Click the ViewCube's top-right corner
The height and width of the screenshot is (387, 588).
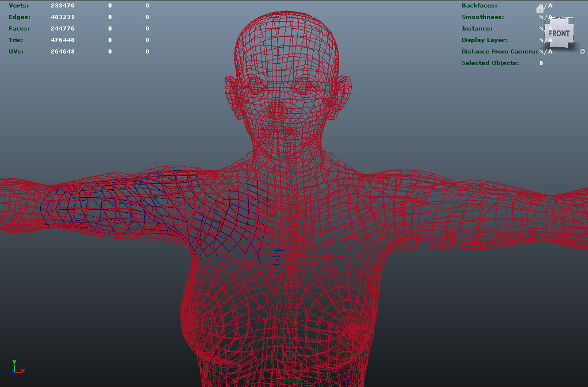coord(571,21)
